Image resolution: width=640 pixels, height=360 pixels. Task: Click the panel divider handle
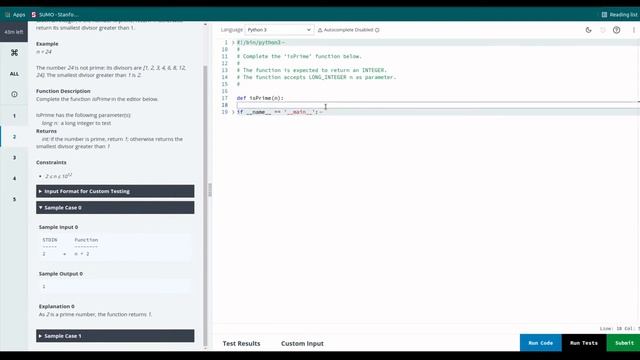(x=210, y=190)
